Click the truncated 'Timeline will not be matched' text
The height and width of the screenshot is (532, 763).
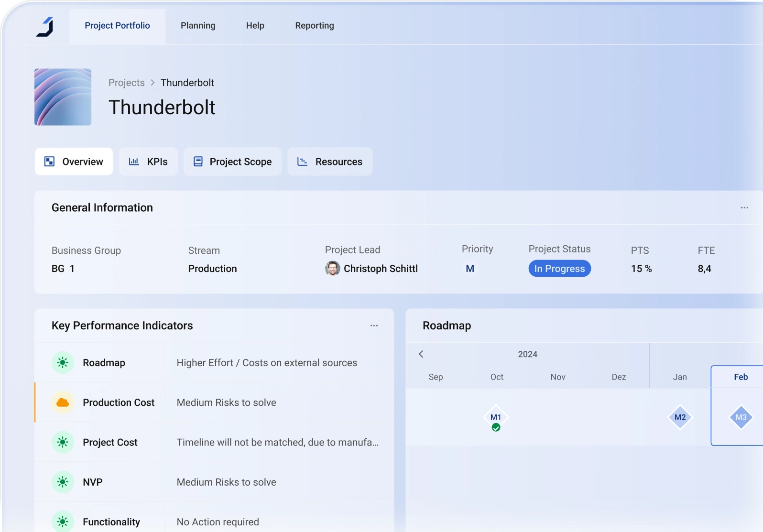(277, 442)
